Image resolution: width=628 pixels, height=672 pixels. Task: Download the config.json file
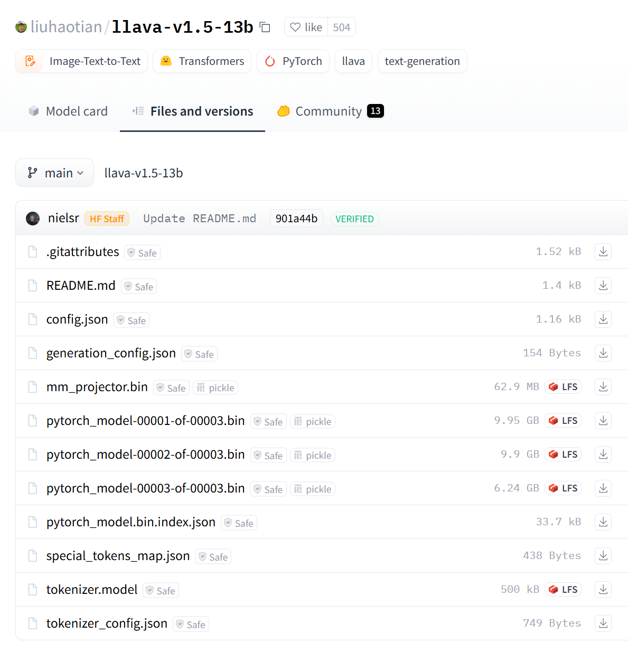(x=603, y=319)
